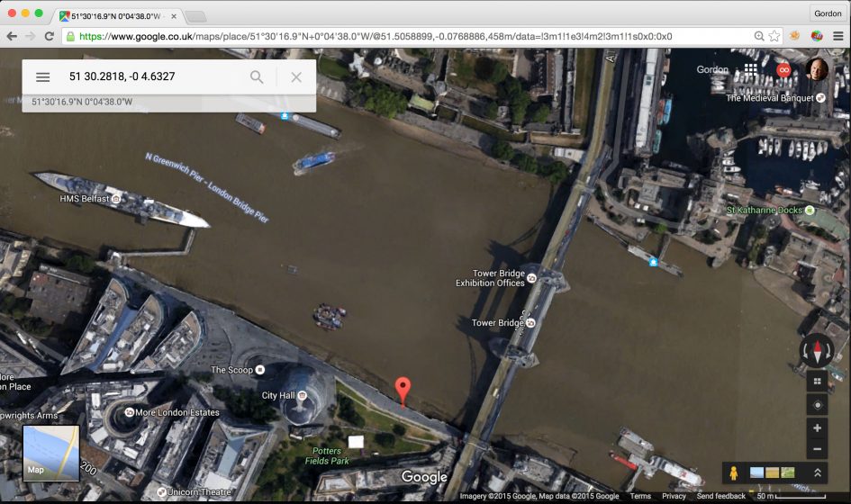Click the compass to reset north
This screenshot has height=504, width=851.
click(817, 350)
